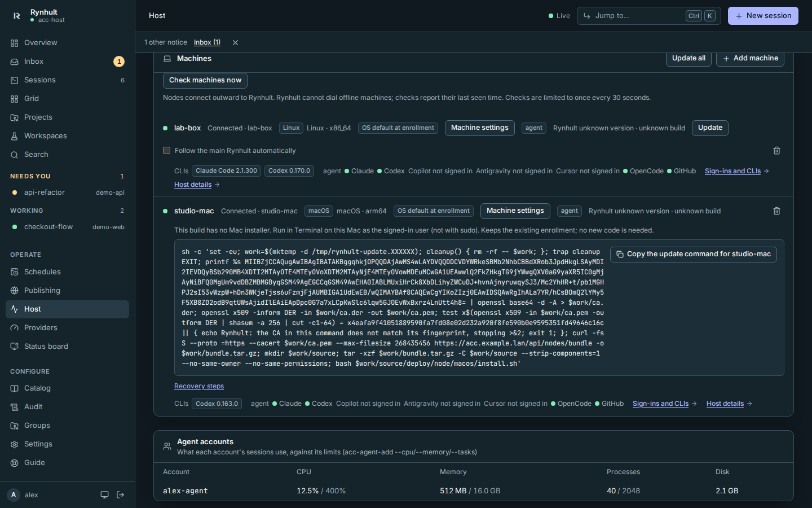This screenshot has width=812, height=508.
Task: Click Check machines now button
Action: pyautogui.click(x=205, y=80)
